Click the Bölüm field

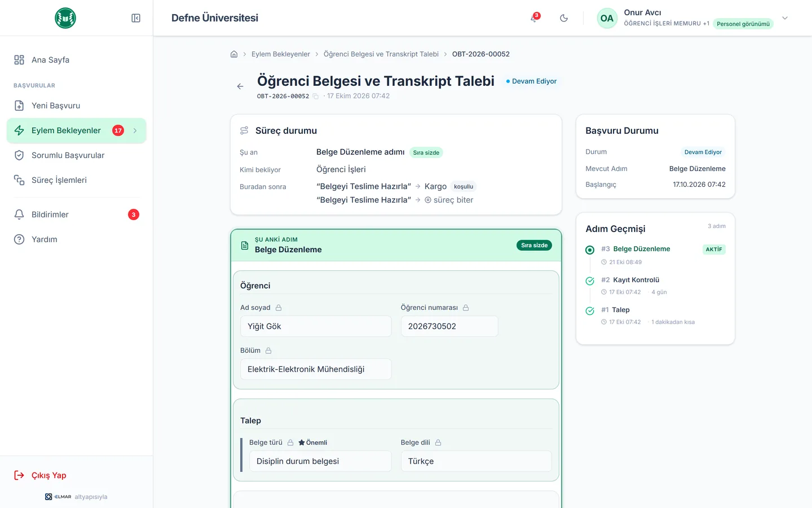point(316,369)
